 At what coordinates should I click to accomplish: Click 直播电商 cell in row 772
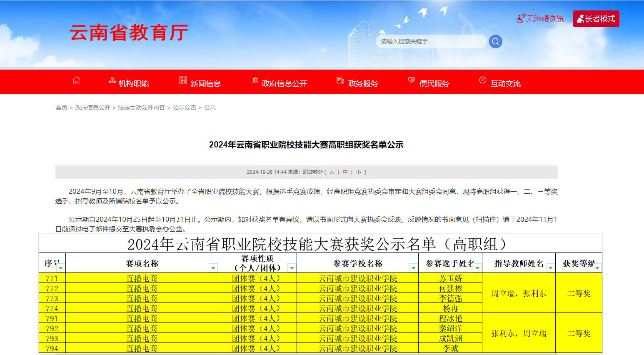coord(142,288)
